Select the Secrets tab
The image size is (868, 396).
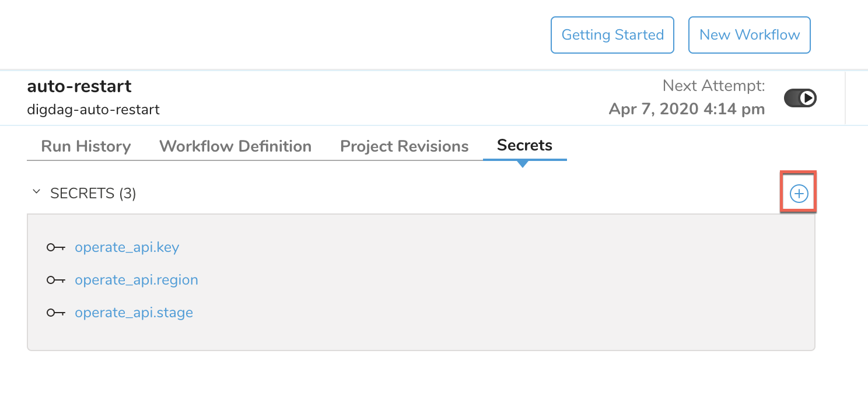(524, 145)
